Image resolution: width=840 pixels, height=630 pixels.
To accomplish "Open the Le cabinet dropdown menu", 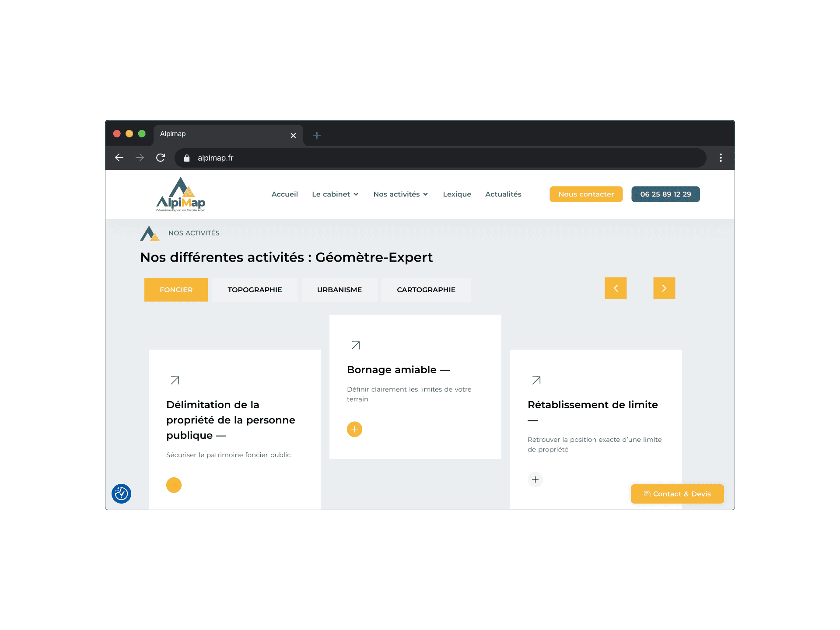I will (335, 194).
